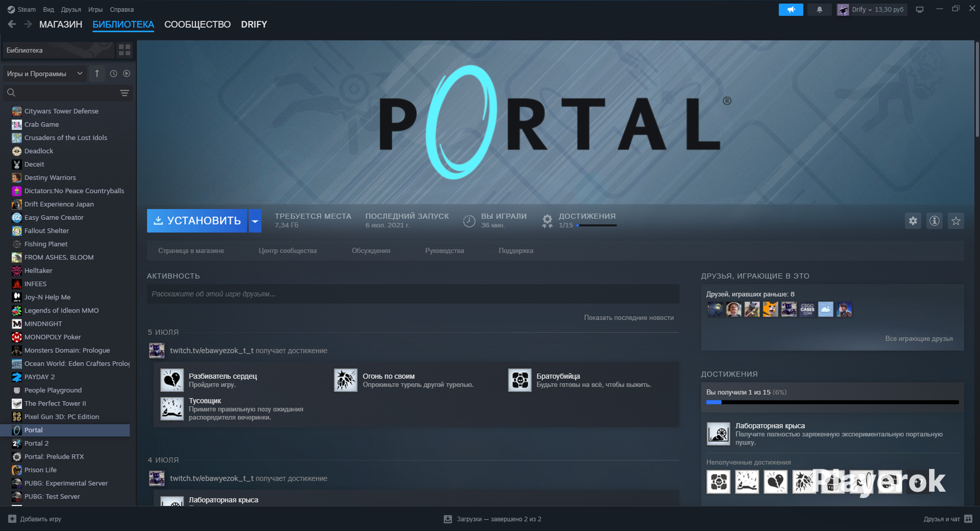The image size is (980, 531).
Task: Open Руководства link
Action: [x=445, y=251]
